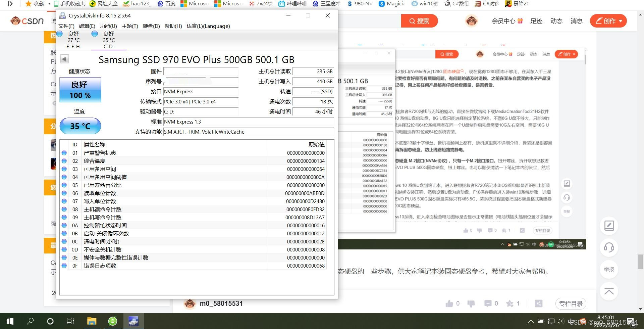Open Task View on taskbar
Viewport: 644px width, 329px height.
(70, 321)
